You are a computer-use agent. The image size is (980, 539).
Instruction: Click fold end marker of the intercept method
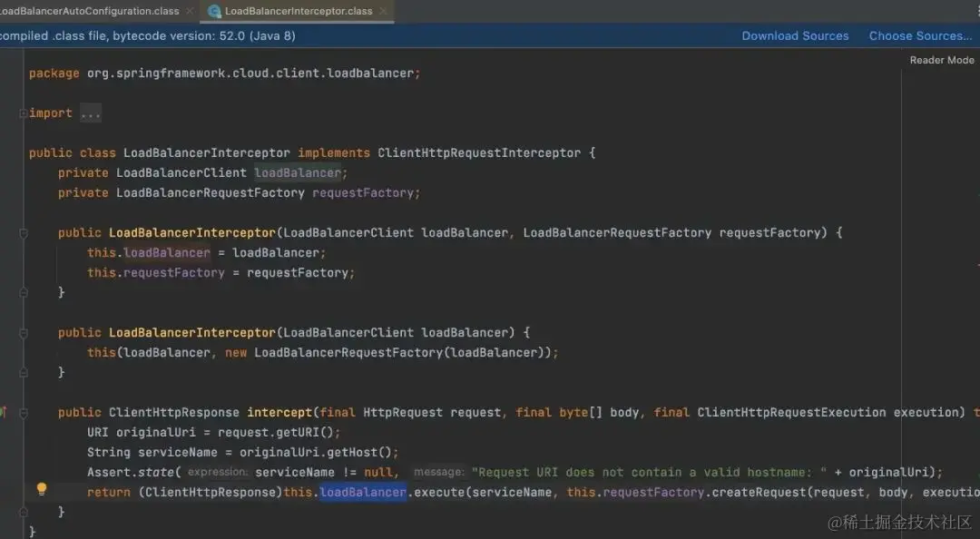pos(23,512)
